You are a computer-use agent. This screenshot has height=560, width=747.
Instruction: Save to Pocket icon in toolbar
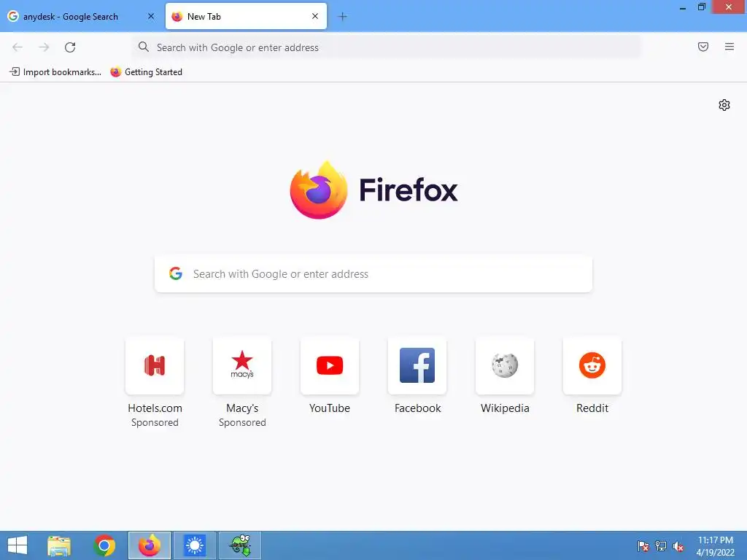[703, 47]
